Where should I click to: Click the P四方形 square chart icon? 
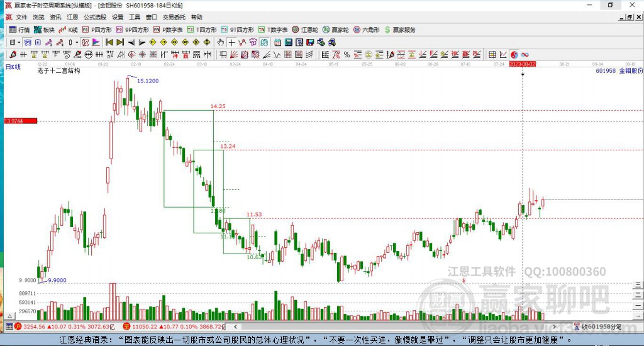click(x=97, y=30)
